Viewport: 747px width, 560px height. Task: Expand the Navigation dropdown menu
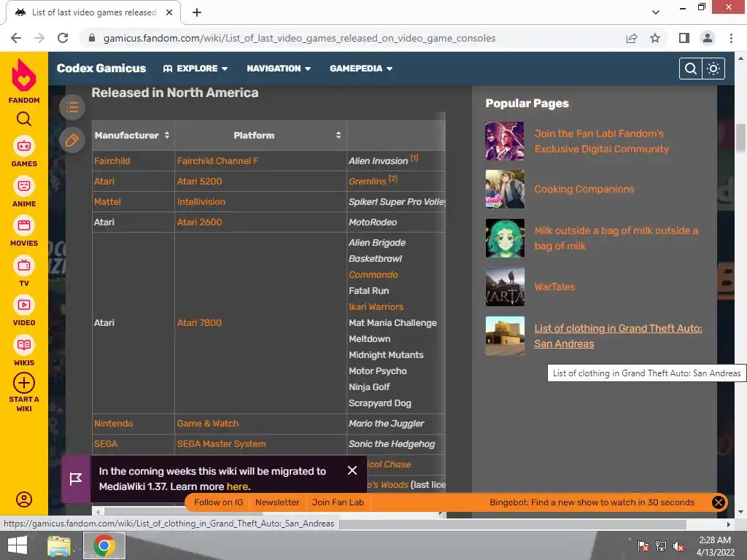[x=279, y=69]
